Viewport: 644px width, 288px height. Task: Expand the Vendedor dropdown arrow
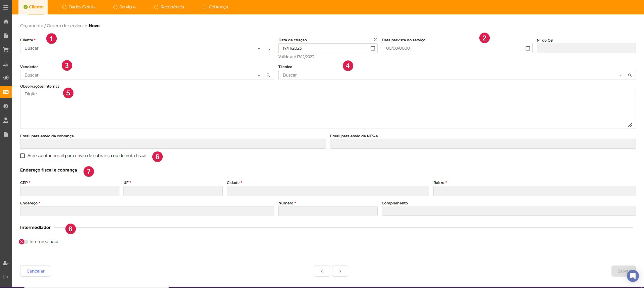[x=259, y=75]
